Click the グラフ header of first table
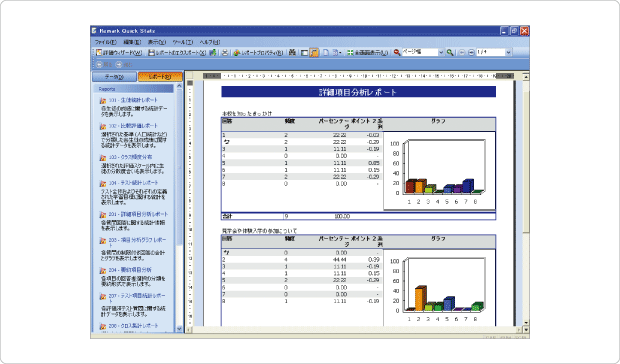Screen dimensions: 620x364 439,121
